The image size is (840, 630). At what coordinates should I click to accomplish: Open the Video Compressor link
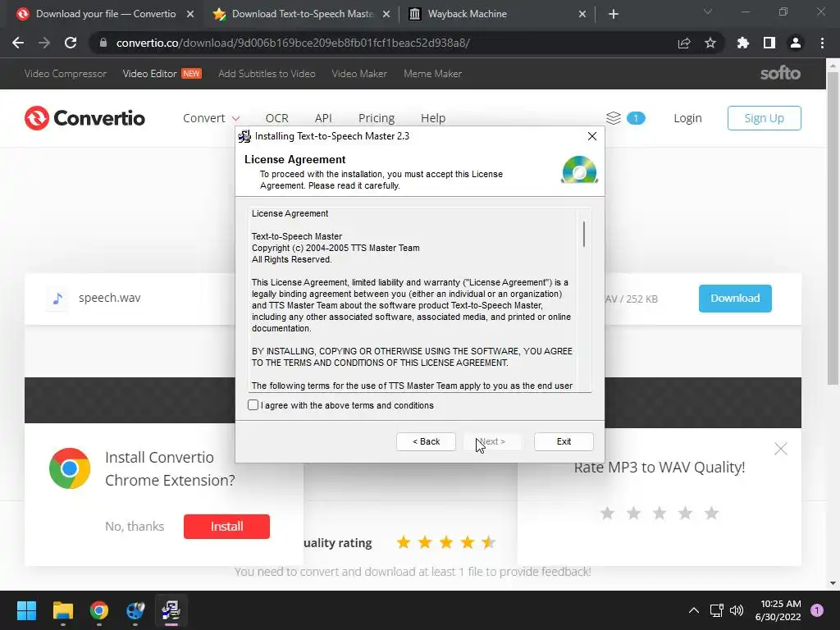pos(66,73)
